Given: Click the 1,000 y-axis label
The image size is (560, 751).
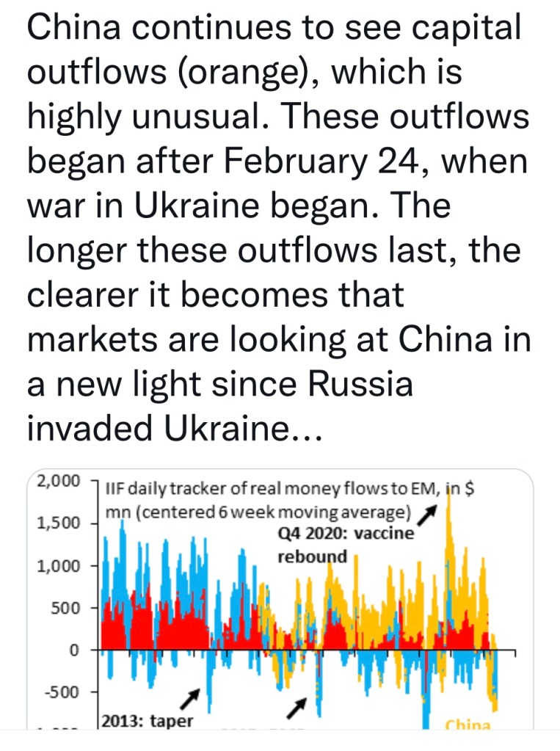Looking at the screenshot, I should click(x=57, y=566).
